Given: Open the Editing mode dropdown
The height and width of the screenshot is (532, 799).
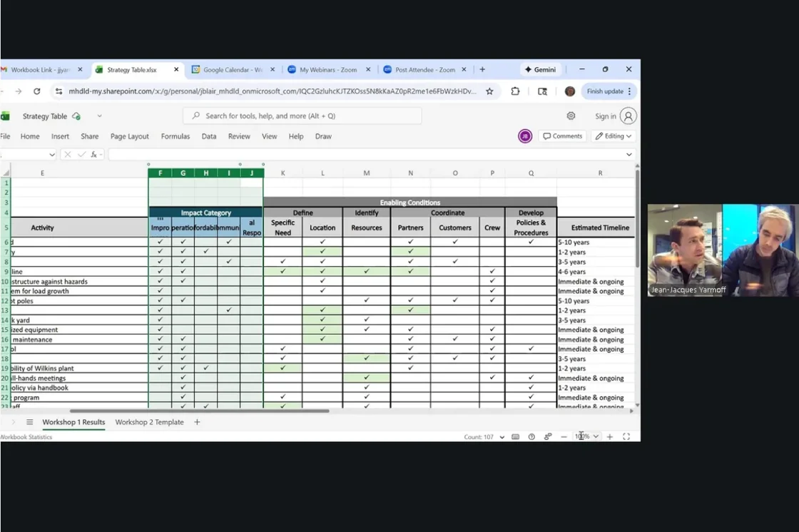Looking at the screenshot, I should coord(613,135).
